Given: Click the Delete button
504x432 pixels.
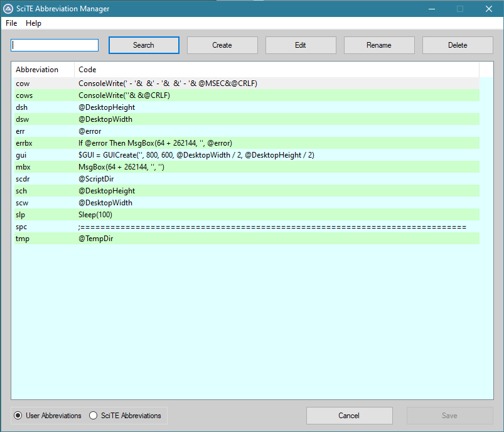Looking at the screenshot, I should [x=458, y=45].
